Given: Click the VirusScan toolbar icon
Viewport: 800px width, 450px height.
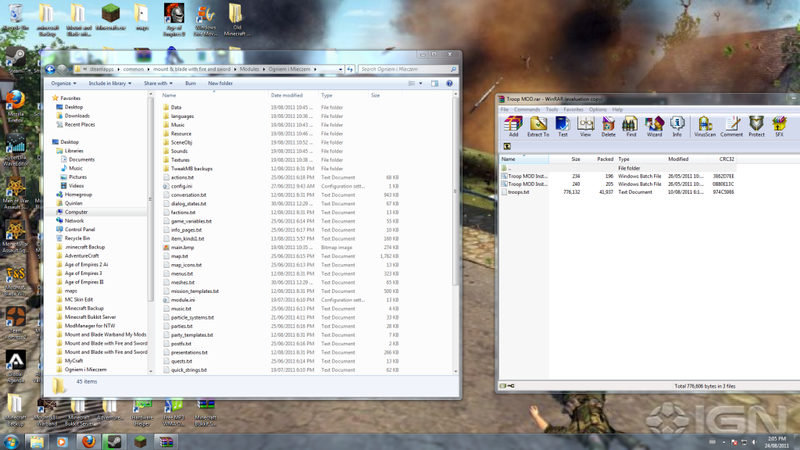Looking at the screenshot, I should [704, 126].
